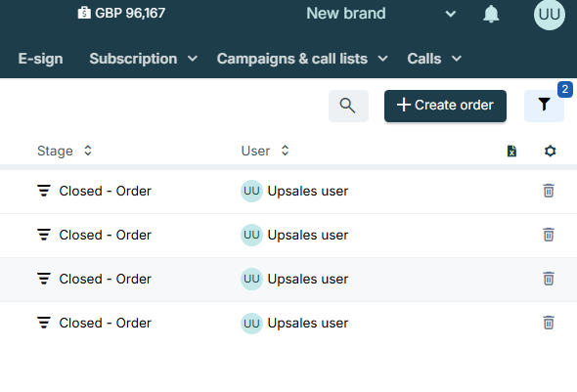Open the filter funnel panel
Screen dimensions: 577x392
point(544,106)
